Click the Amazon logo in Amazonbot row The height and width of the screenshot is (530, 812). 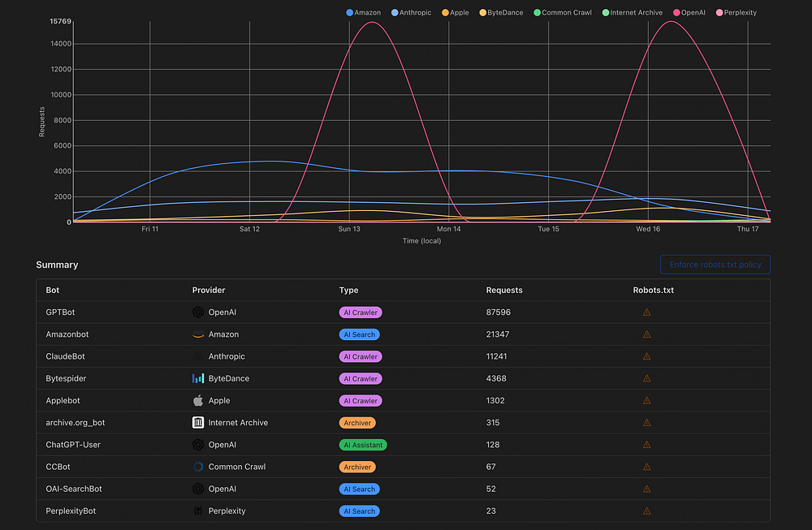198,334
